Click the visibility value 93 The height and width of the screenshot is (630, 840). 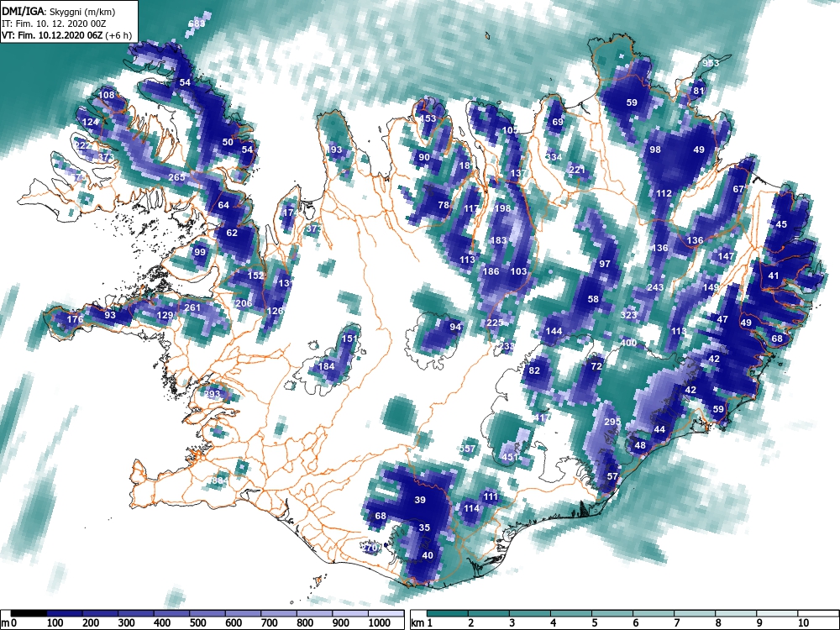pyautogui.click(x=110, y=315)
